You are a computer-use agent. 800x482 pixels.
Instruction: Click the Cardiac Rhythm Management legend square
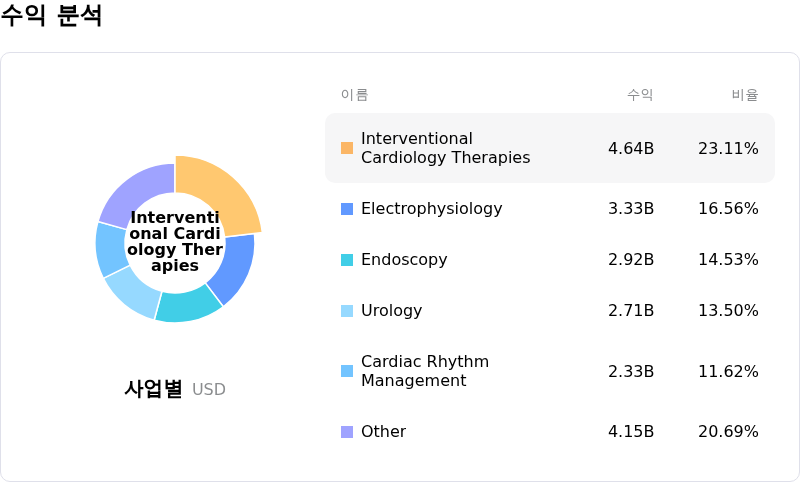coord(347,371)
